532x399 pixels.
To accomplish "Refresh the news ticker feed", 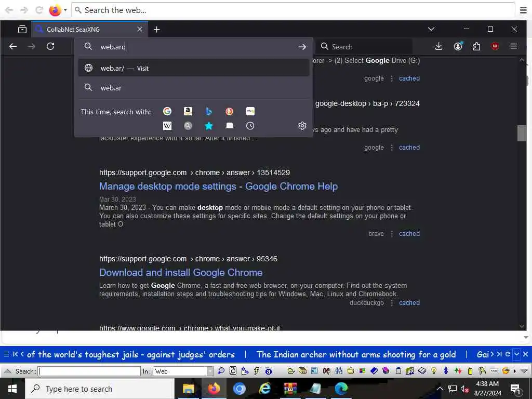I will pyautogui.click(x=508, y=354).
